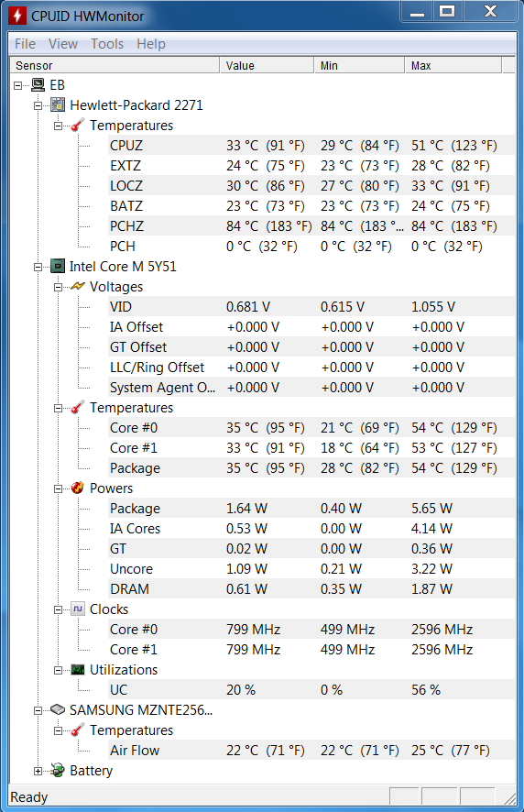The height and width of the screenshot is (812, 524).
Task: Click the Max column header
Action: pos(453,65)
